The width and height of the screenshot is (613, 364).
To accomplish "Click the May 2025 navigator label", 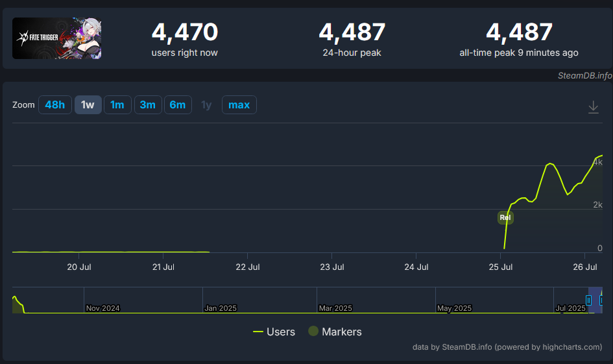I will 454,308.
